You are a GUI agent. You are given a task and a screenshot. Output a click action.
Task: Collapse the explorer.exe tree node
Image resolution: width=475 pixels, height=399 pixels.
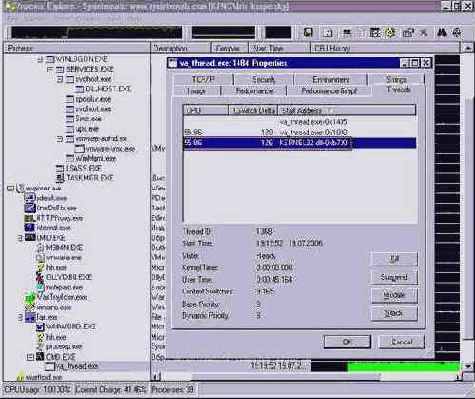coord(10,188)
